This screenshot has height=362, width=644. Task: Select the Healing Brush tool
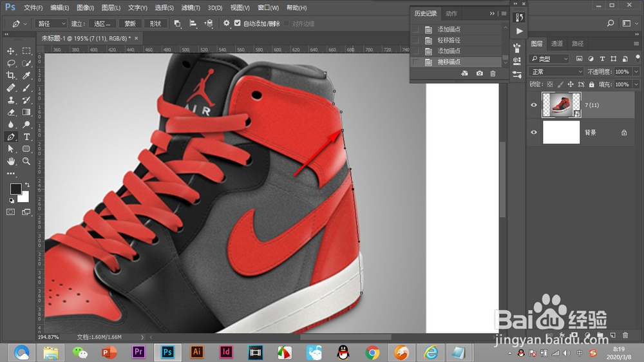(x=11, y=88)
